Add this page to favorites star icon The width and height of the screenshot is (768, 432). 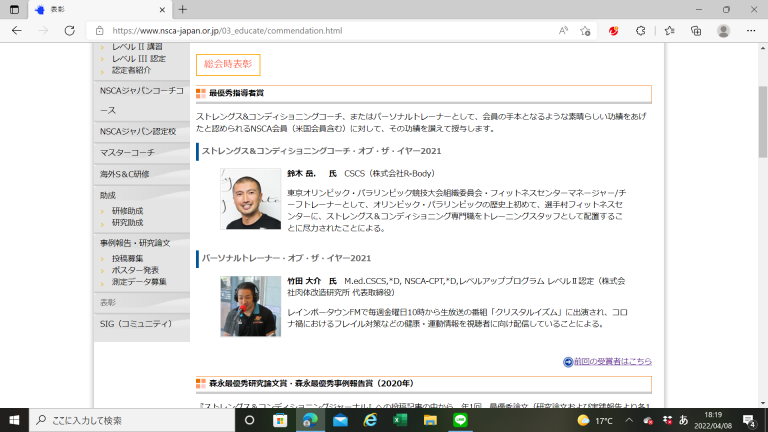coord(586,31)
